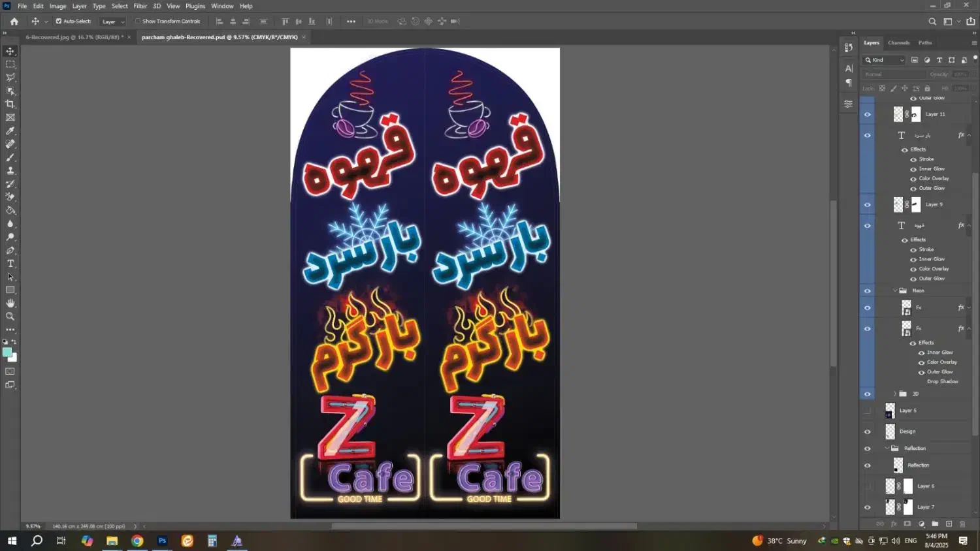Collapse the Neon group
980x551 pixels.
894,291
